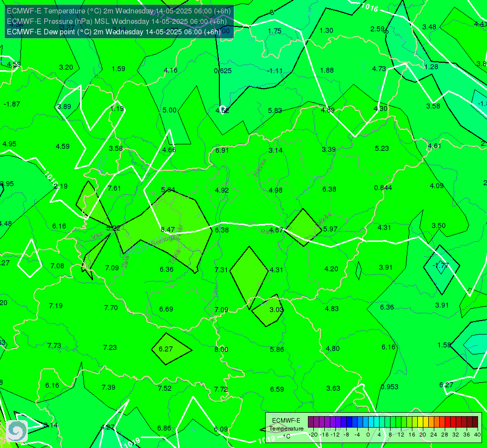The width and height of the screenshot is (487, 448).
Task: Pick the dark red swatch above 40
Action: [475, 422]
